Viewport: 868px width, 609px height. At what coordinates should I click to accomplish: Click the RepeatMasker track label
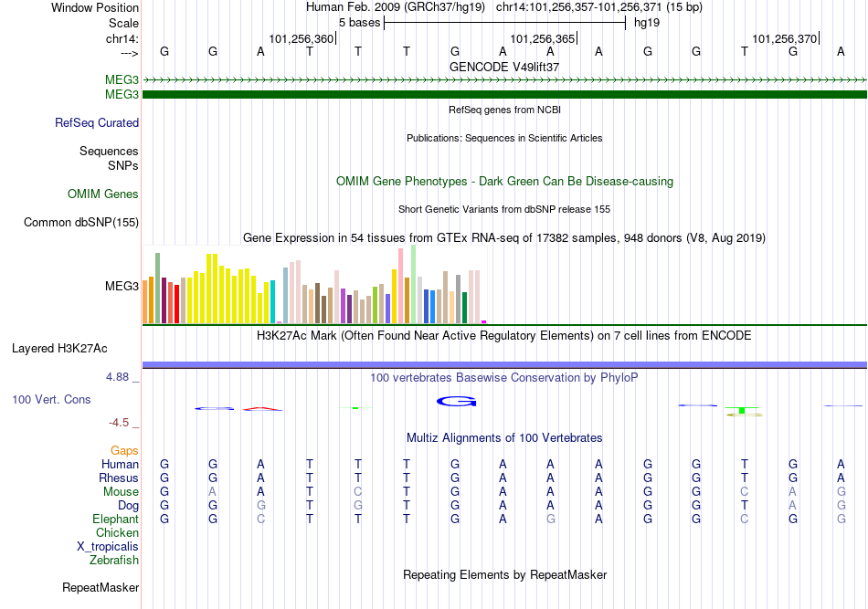pyautogui.click(x=101, y=587)
